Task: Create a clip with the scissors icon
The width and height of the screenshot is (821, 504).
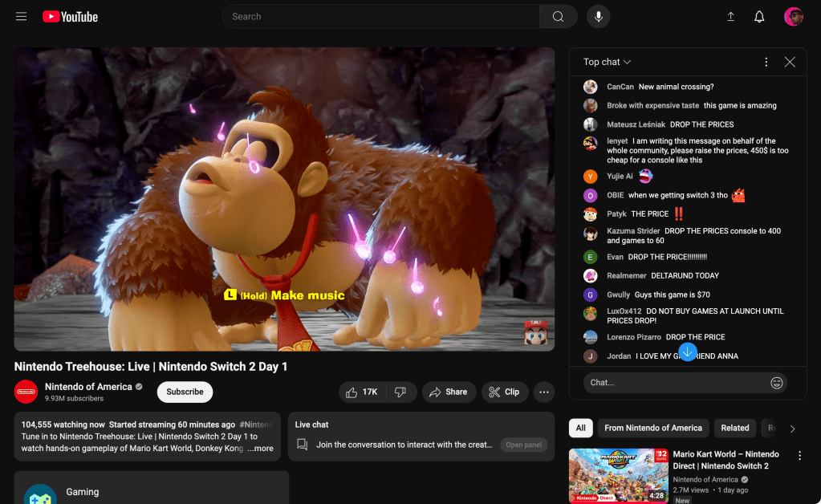Action: tap(505, 392)
